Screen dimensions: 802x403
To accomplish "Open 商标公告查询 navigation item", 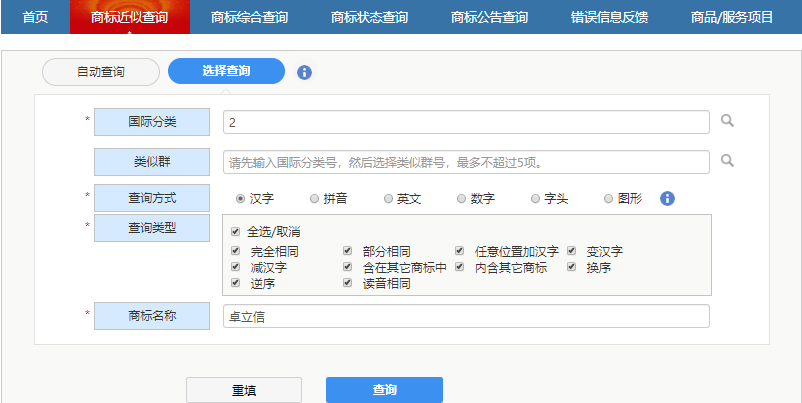I will point(489,17).
